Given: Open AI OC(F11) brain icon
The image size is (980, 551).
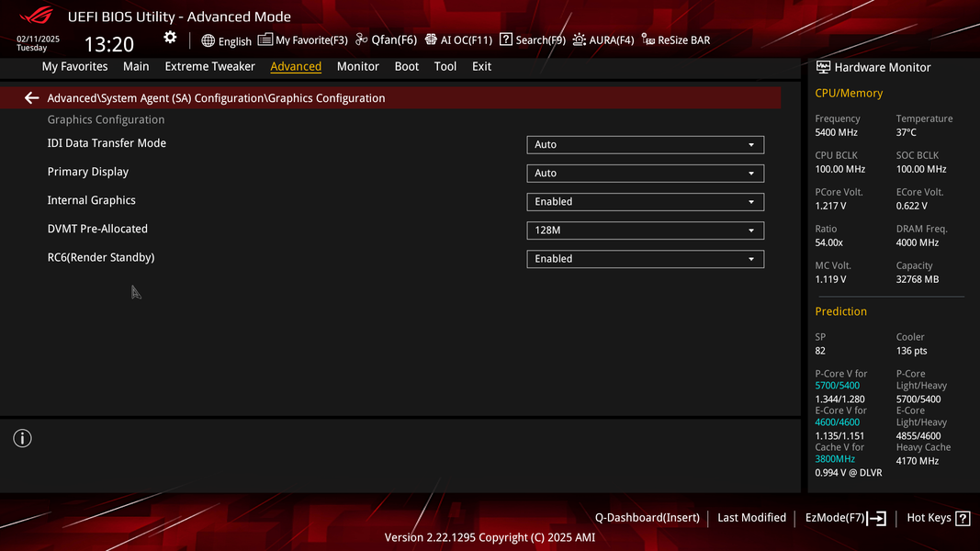Looking at the screenshot, I should pyautogui.click(x=431, y=39).
